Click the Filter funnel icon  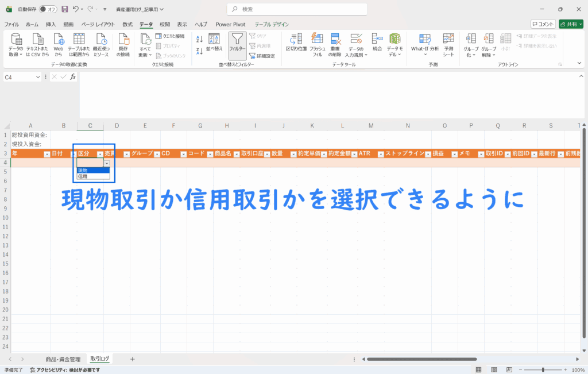(237, 40)
